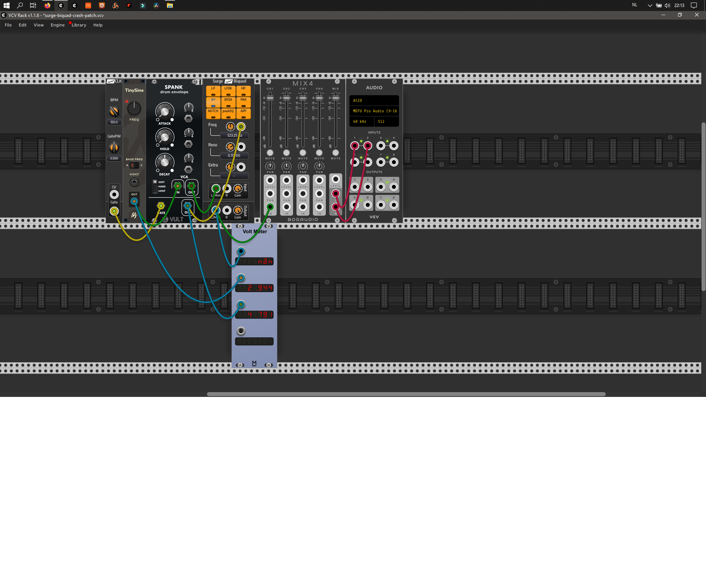Screen dimensions: 706x588
Task: Click the Vult skull logo on the SPANK module
Action: click(165, 219)
